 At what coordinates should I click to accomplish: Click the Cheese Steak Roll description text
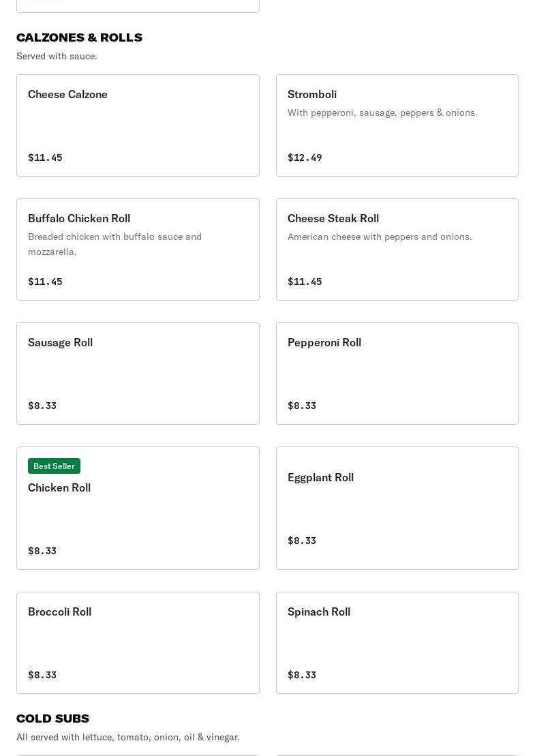[380, 237]
